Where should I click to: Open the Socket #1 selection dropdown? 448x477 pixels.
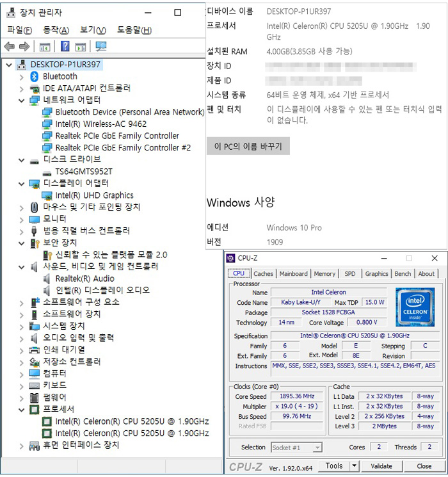coord(317,448)
